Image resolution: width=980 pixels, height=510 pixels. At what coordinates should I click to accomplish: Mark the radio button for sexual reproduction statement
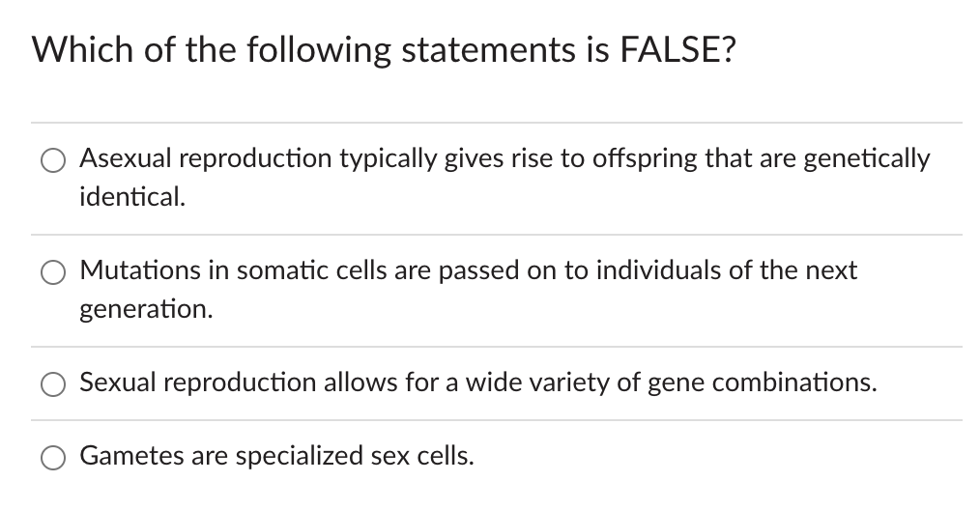[53, 384]
